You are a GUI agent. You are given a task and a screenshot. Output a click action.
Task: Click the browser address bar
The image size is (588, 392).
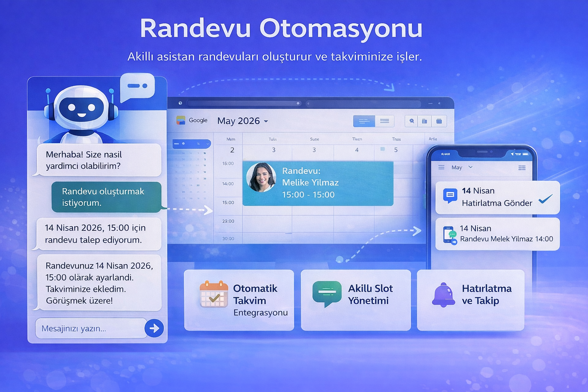pos(244,103)
